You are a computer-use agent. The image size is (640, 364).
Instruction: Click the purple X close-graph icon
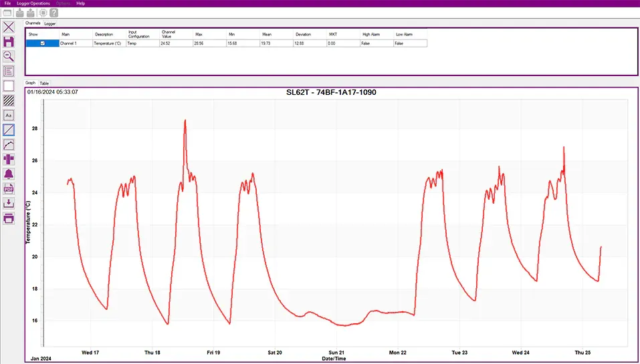pyautogui.click(x=9, y=27)
